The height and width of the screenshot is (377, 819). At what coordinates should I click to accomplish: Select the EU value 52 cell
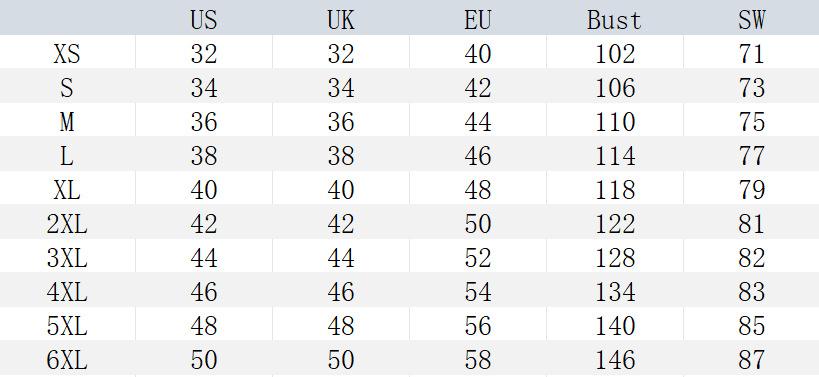click(477, 258)
